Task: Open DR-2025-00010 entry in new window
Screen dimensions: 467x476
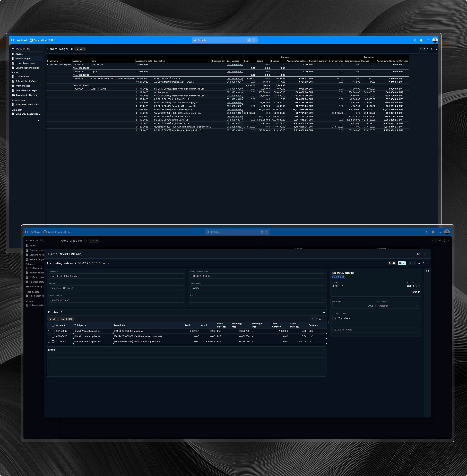Action: 419,254
